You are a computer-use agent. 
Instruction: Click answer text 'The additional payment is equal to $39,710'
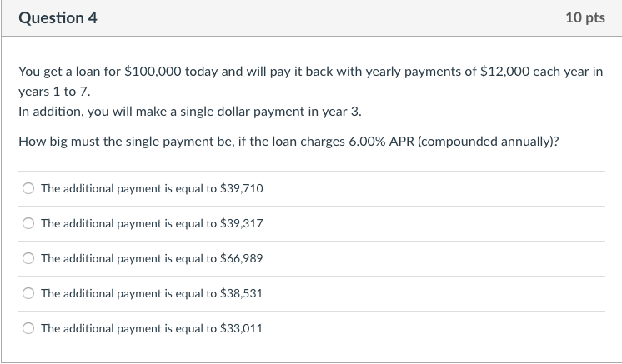[x=152, y=188]
